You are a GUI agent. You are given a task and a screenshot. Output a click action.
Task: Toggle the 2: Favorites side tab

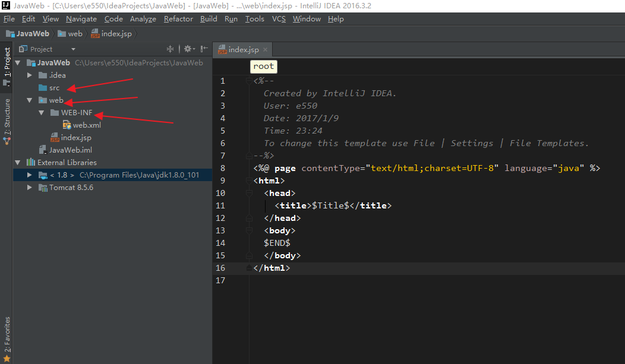7,339
